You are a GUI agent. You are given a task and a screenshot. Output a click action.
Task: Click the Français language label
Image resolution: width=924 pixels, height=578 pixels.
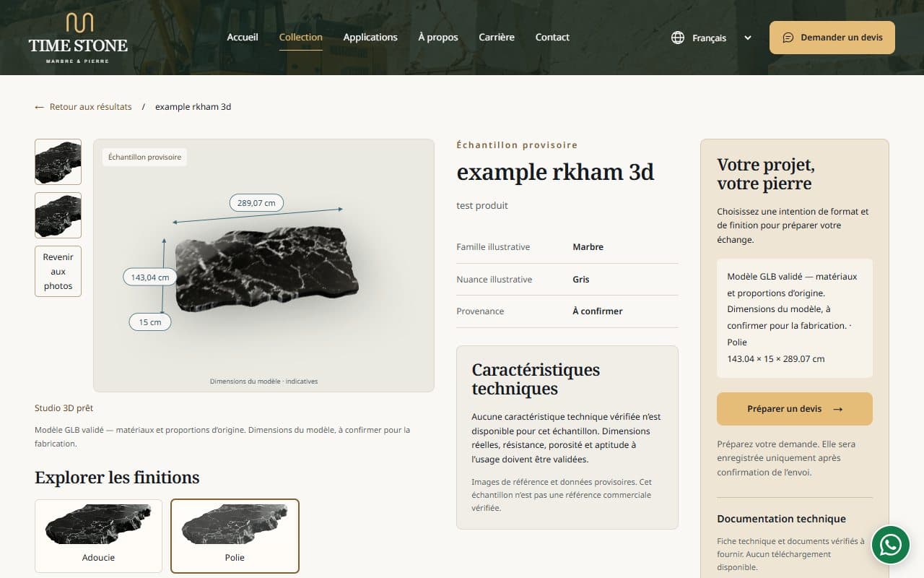tap(710, 38)
